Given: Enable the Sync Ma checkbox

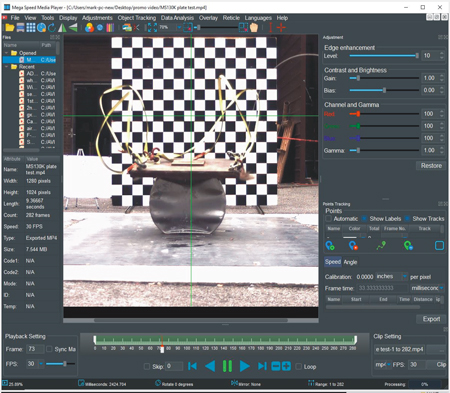Looking at the screenshot, I should 49,349.
